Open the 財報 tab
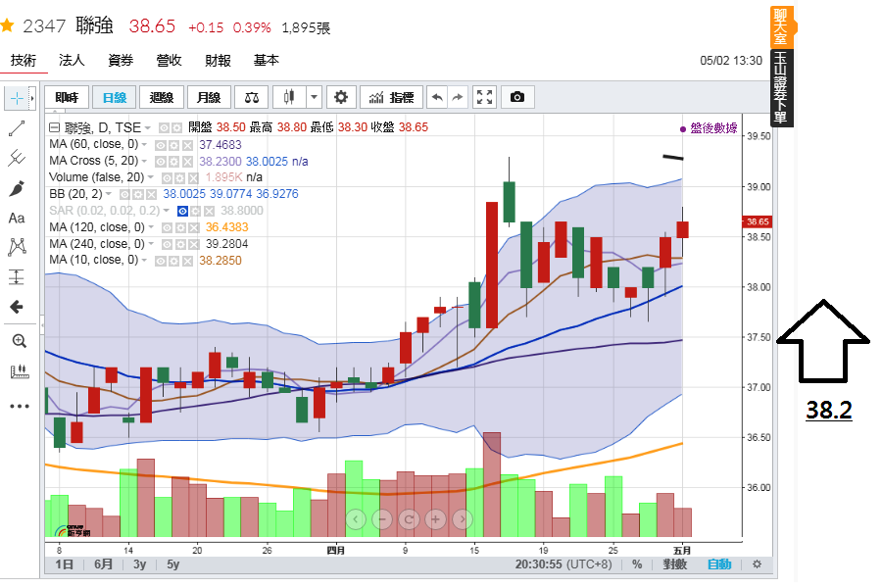The width and height of the screenshot is (882, 588). point(218,61)
